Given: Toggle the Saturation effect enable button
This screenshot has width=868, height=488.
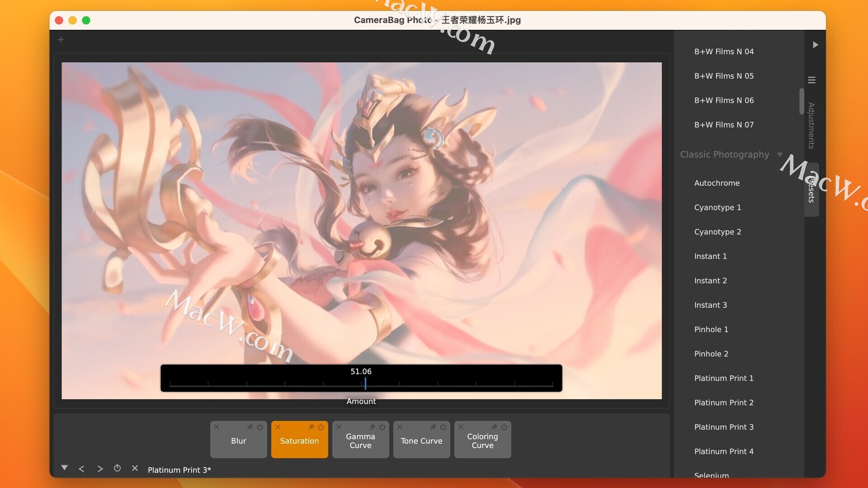Looking at the screenshot, I should [321, 427].
